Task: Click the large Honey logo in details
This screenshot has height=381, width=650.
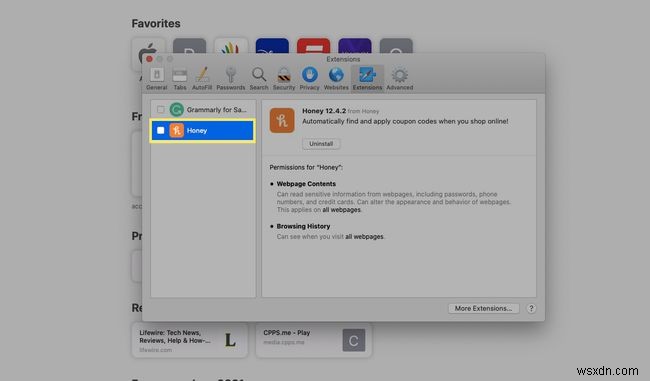Action: coord(282,120)
